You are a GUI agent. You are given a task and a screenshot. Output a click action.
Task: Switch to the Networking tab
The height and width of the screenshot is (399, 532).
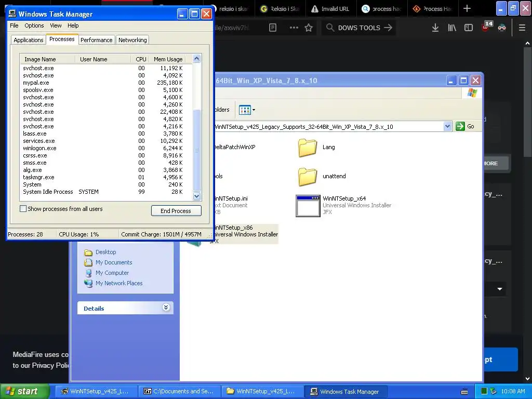pos(132,40)
